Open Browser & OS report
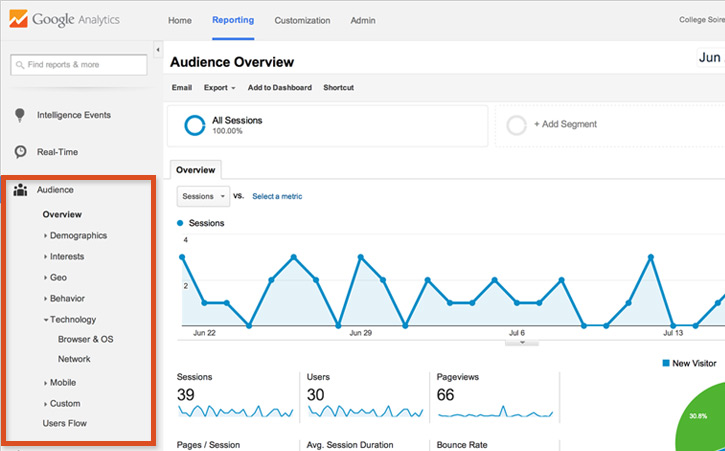This screenshot has height=451, width=725. [x=85, y=339]
